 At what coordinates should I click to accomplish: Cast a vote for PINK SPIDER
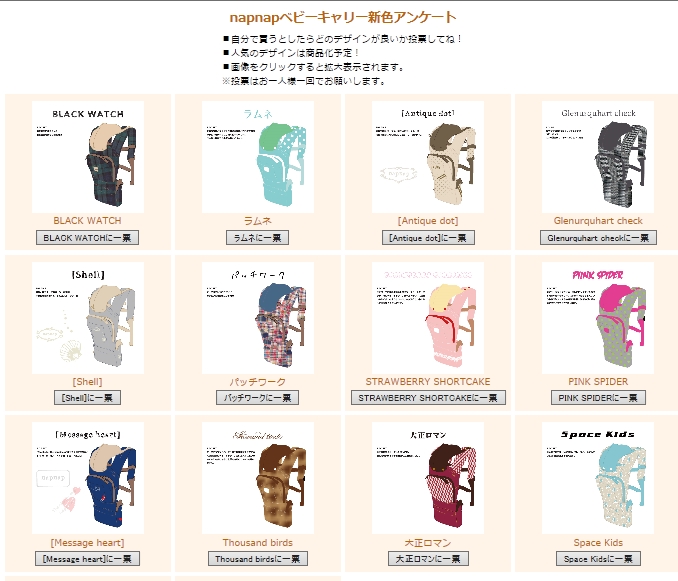[598, 398]
